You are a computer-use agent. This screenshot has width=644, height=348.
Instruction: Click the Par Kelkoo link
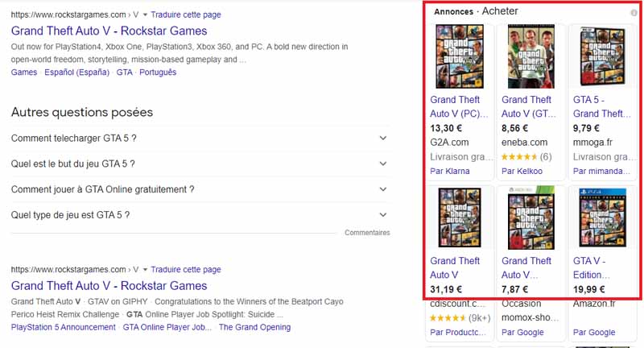pos(522,171)
